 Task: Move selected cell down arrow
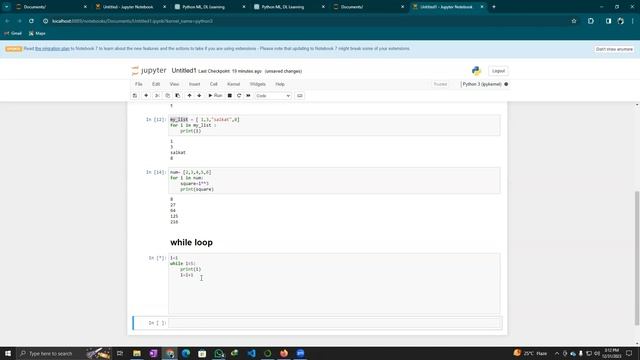coord(199,96)
